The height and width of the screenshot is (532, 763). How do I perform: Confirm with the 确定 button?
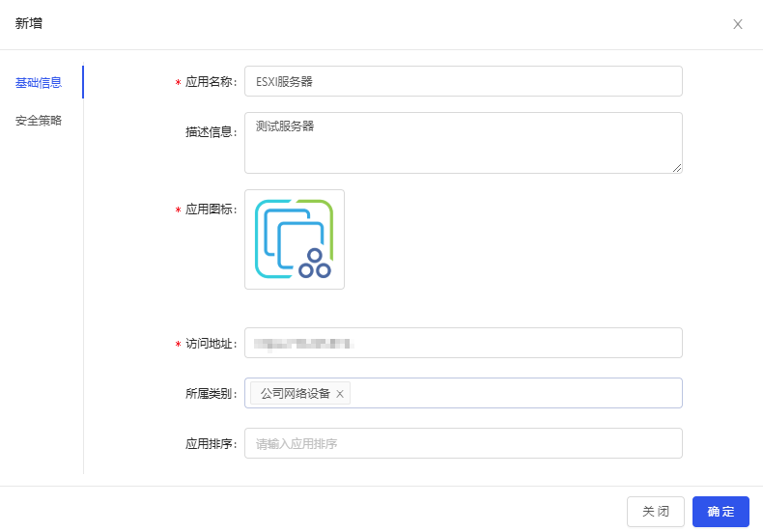[721, 512]
